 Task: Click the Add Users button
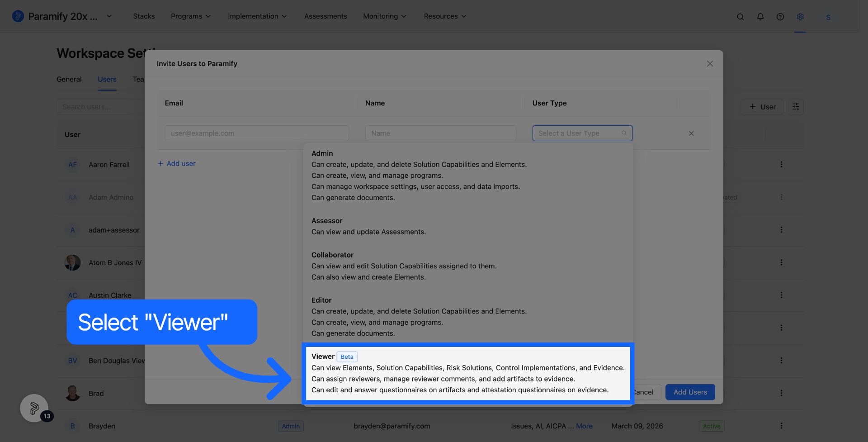690,392
